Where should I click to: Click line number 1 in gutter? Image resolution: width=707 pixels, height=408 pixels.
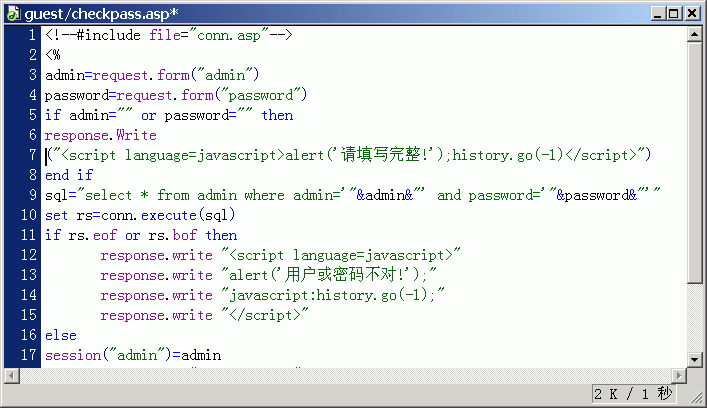click(x=32, y=35)
